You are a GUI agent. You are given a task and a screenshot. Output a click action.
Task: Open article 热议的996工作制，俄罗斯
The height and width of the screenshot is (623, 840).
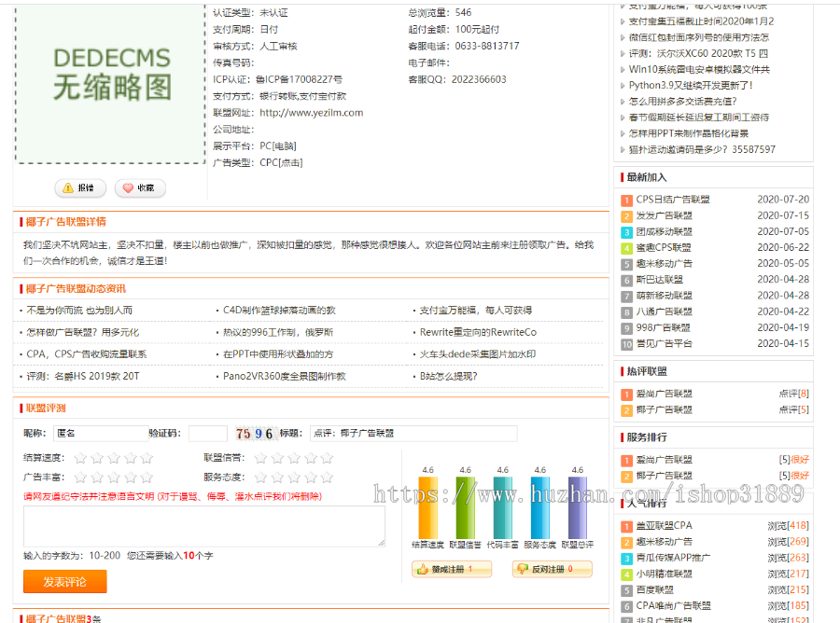click(x=278, y=332)
